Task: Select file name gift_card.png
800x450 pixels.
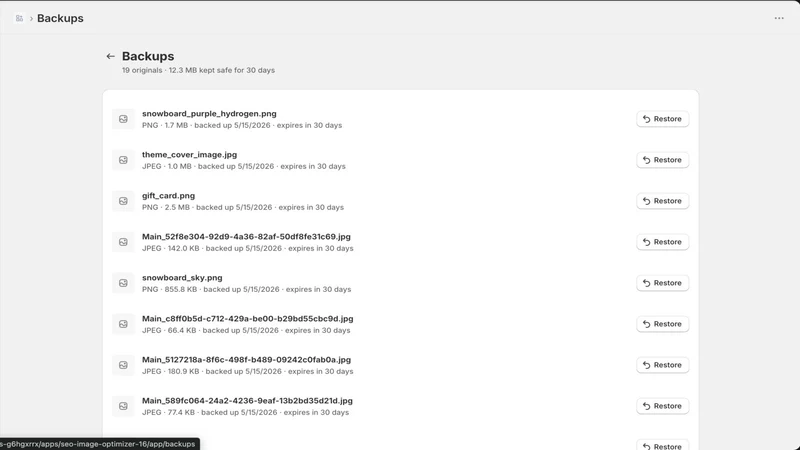Action: click(x=168, y=196)
